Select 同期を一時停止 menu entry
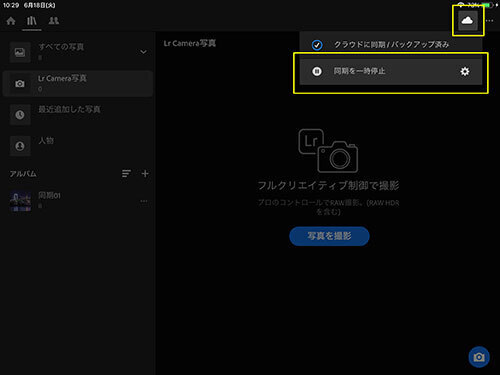This screenshot has width=500, height=375. pyautogui.click(x=391, y=71)
